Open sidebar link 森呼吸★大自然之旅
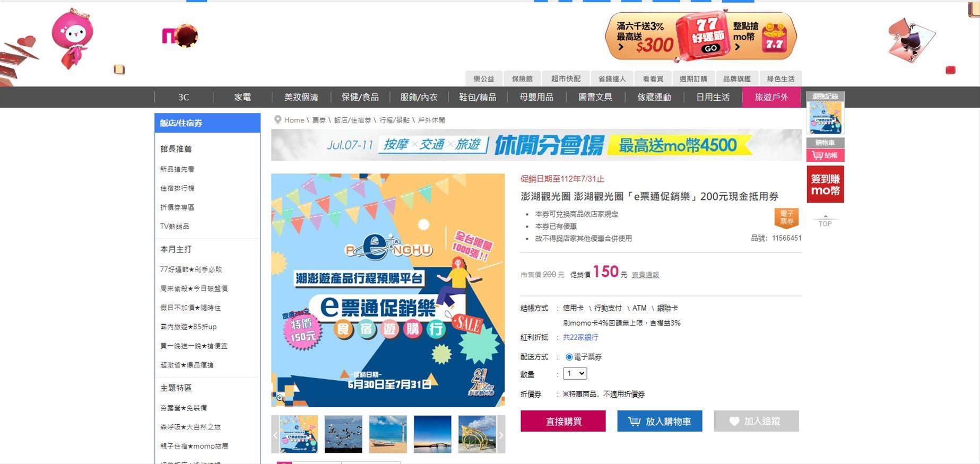The width and height of the screenshot is (980, 464). pyautogui.click(x=190, y=427)
